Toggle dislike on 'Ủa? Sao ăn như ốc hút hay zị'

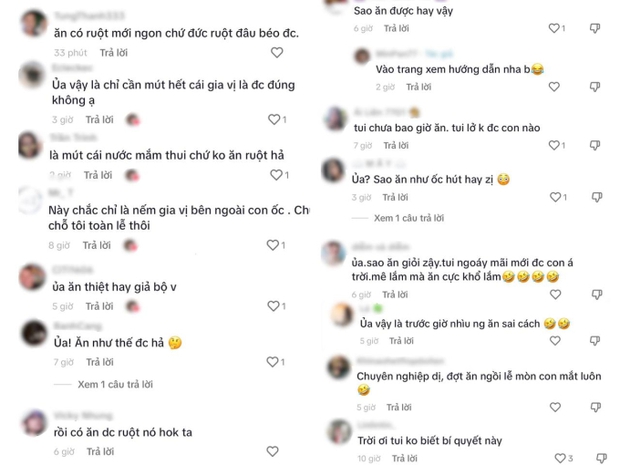pyautogui.click(x=597, y=197)
